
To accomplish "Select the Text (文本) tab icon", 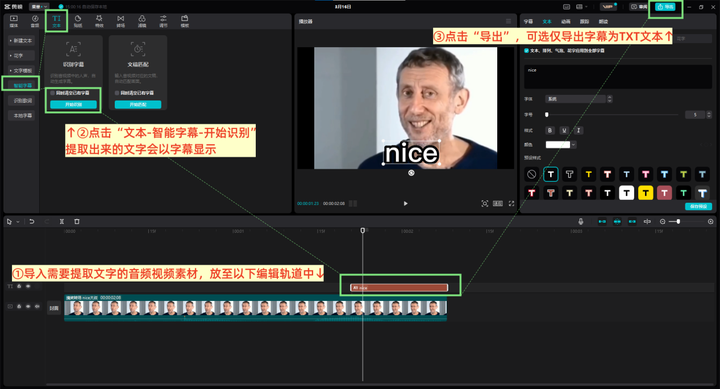I will pyautogui.click(x=56, y=21).
